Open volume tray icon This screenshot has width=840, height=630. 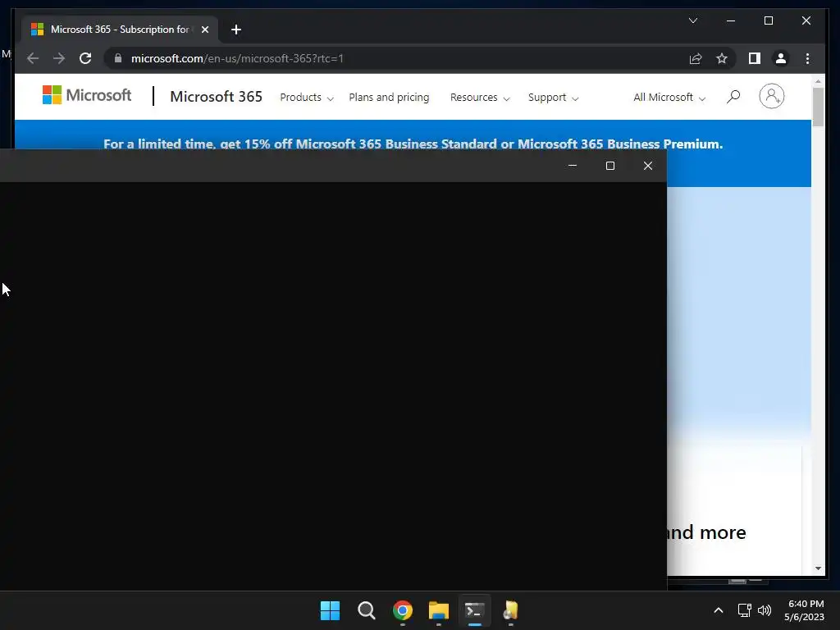pyautogui.click(x=765, y=610)
